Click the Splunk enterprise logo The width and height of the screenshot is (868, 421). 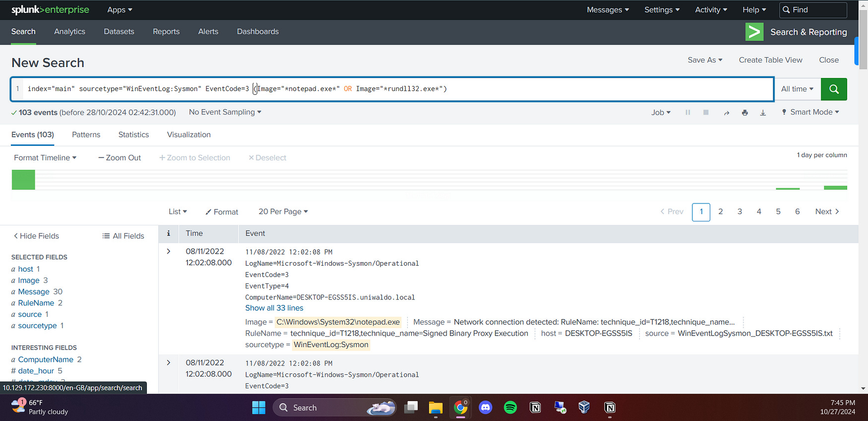[x=50, y=10]
